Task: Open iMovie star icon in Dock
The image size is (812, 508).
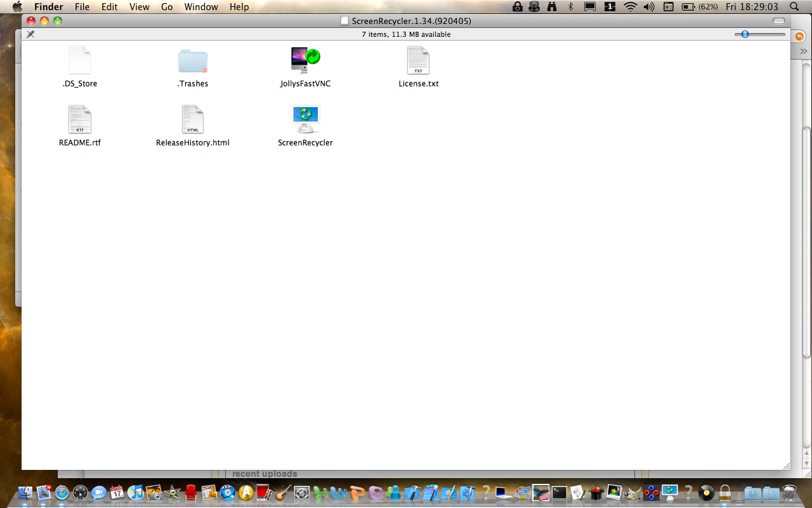Action: pos(172,492)
